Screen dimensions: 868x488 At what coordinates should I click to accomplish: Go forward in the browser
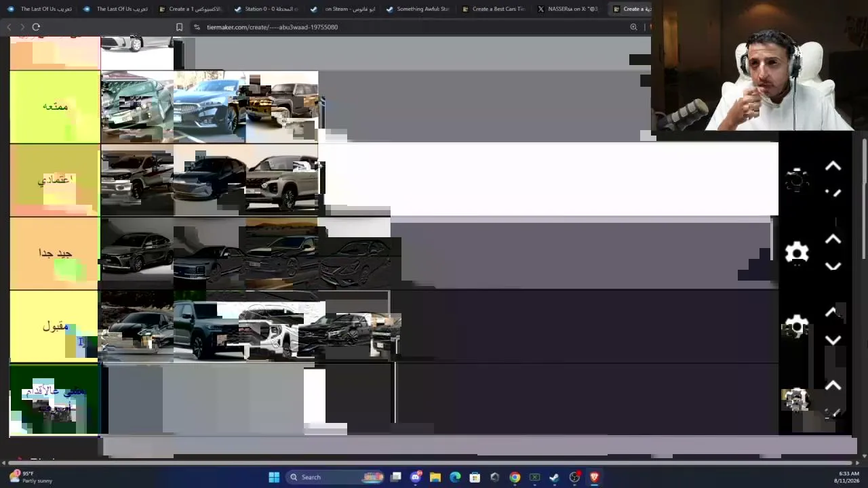pos(22,27)
